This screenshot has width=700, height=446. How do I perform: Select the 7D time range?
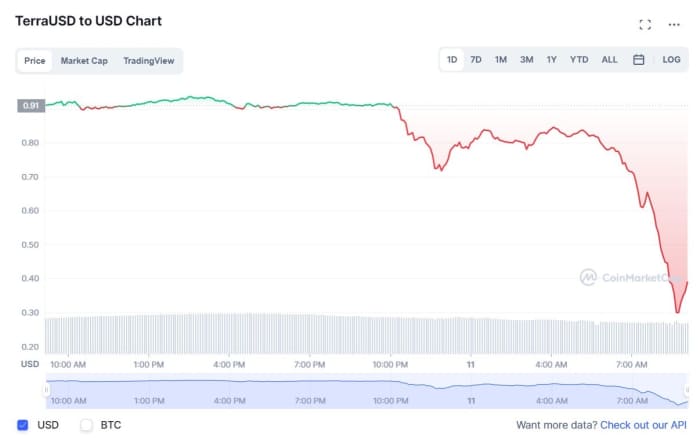(476, 60)
